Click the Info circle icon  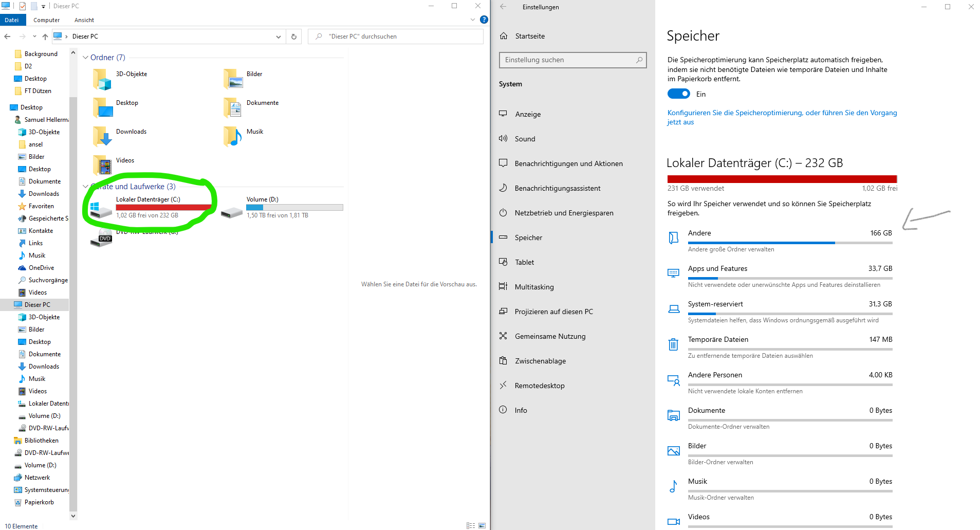tap(503, 410)
